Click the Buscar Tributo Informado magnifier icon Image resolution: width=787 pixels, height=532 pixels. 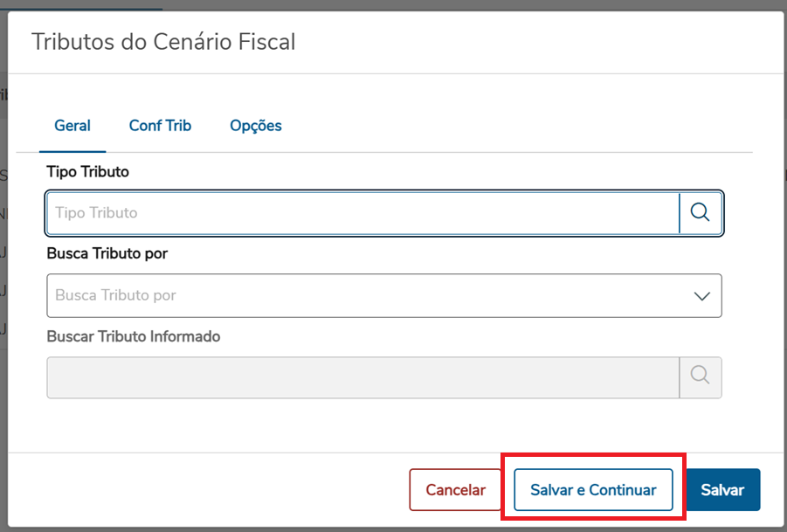tap(700, 377)
